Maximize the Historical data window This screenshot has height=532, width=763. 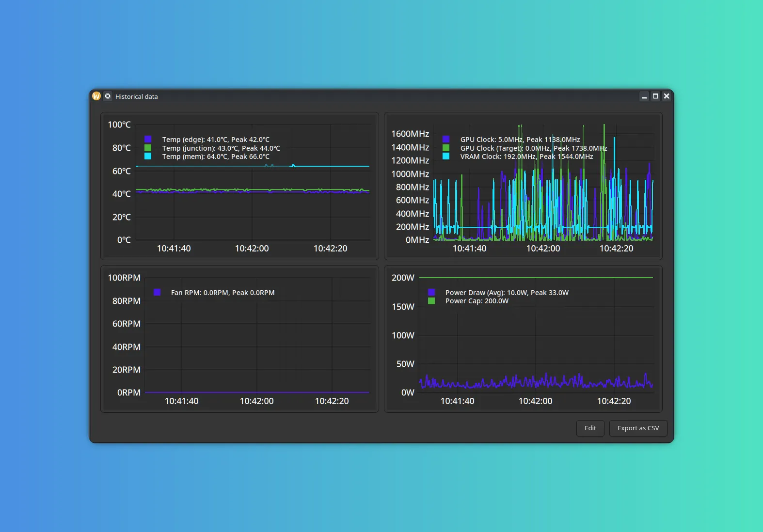point(655,96)
